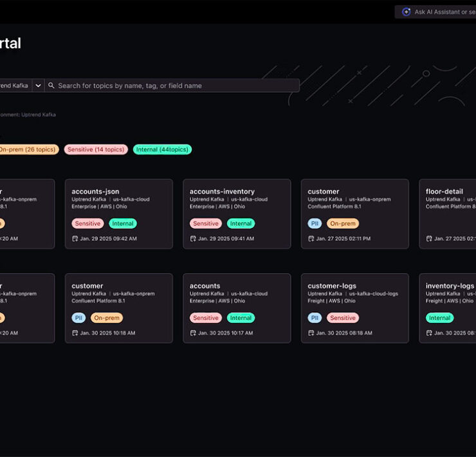Open the Uptrend Kafka environment dropdown arrow
Screen dimensions: 476x457
point(38,86)
